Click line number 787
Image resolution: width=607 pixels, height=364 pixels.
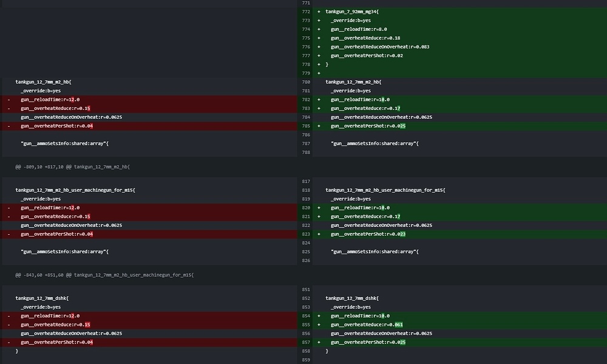coord(306,144)
